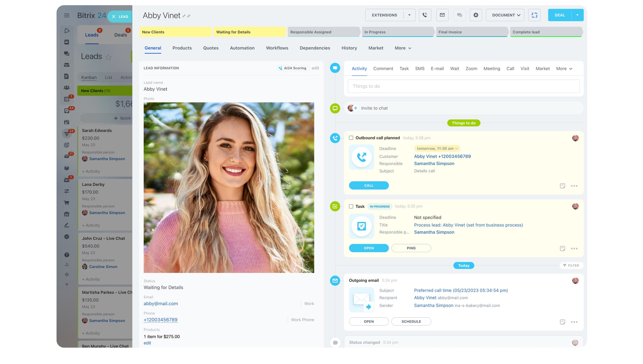Check the Outbound call planned checkbox
The width and height of the screenshot is (643, 364).
(x=351, y=138)
